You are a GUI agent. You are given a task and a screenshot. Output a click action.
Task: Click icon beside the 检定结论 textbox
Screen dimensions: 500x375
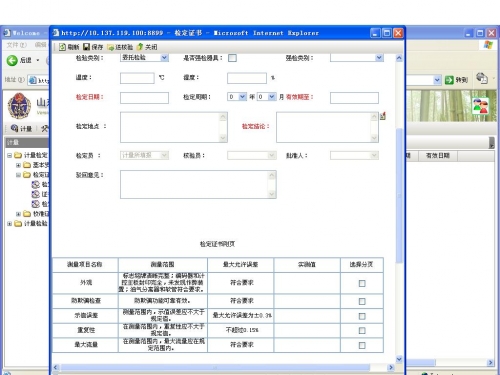[383, 116]
